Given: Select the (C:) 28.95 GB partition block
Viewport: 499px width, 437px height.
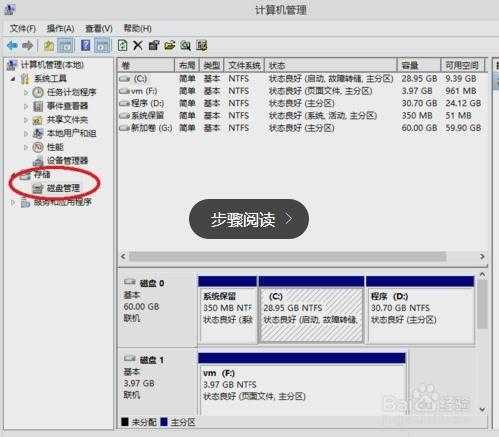Looking at the screenshot, I should click(311, 310).
